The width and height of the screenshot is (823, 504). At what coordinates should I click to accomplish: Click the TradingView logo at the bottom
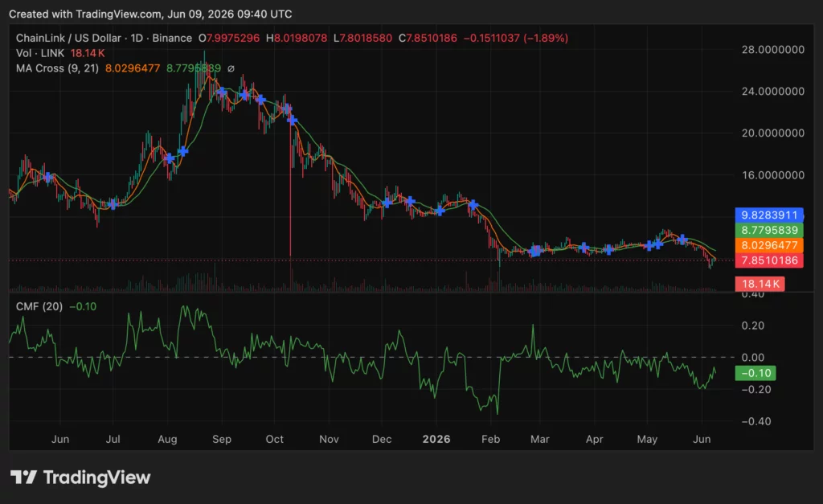[80, 477]
